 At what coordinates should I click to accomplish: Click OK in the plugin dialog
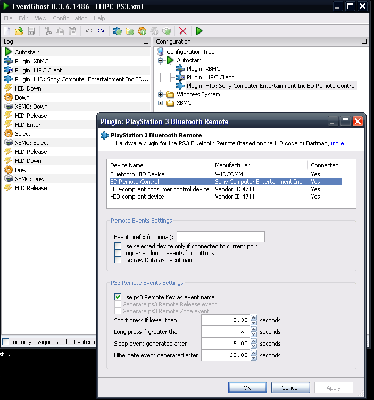(x=247, y=388)
